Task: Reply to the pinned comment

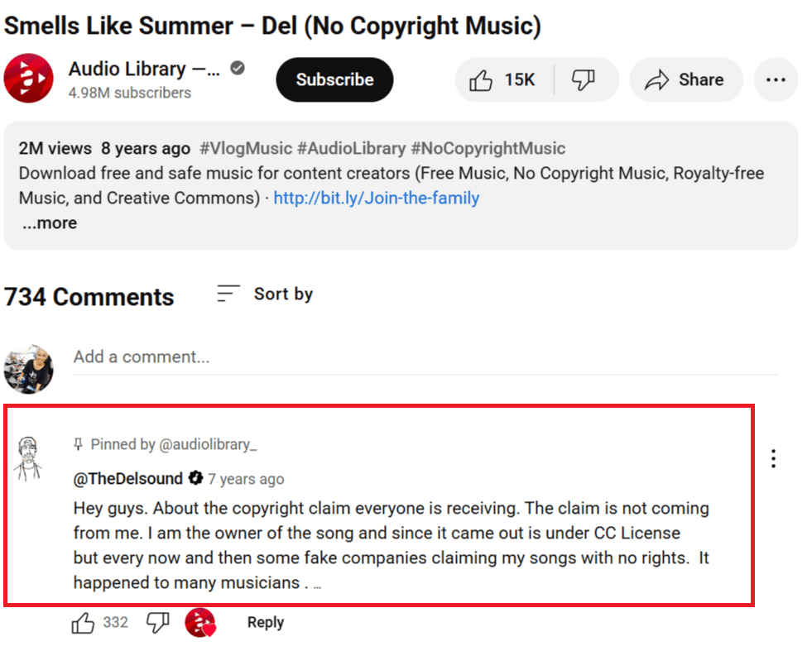Action: click(x=265, y=623)
